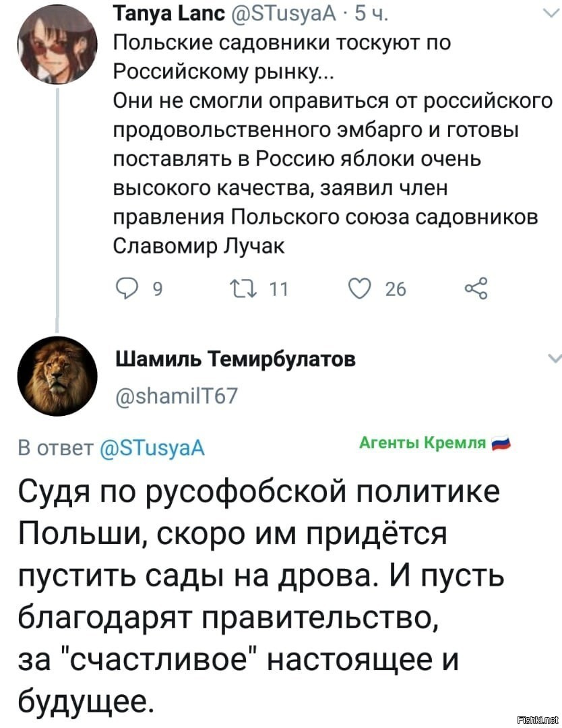Open the likes count 26
The height and width of the screenshot is (728, 562).
(396, 289)
